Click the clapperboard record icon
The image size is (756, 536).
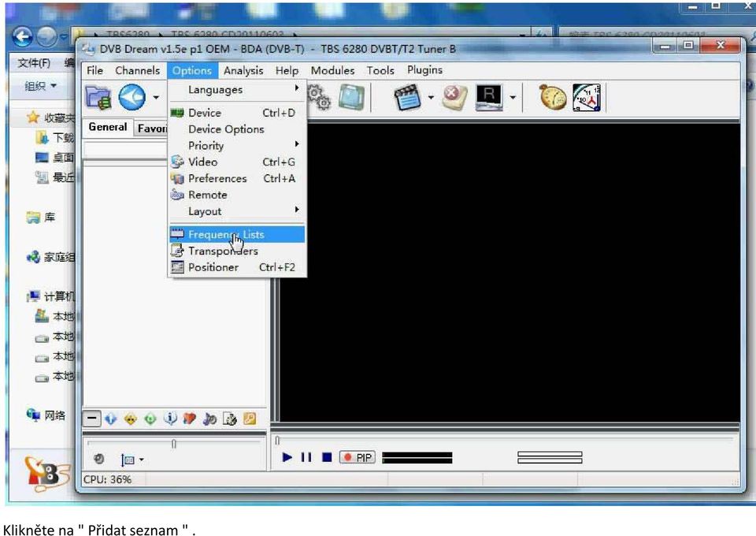(x=407, y=98)
